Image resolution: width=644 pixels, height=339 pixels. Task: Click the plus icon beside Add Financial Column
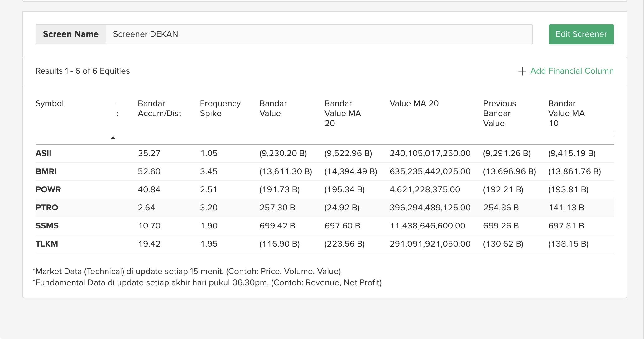click(x=522, y=71)
